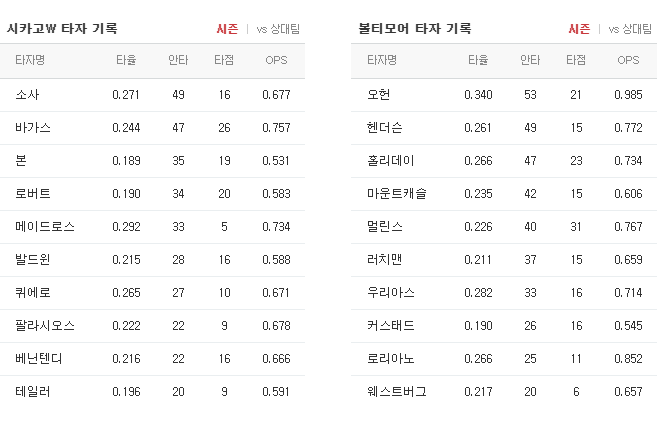Click 타점 column header in 시카고W table
Screen dimensions: 662x427
pos(224,60)
